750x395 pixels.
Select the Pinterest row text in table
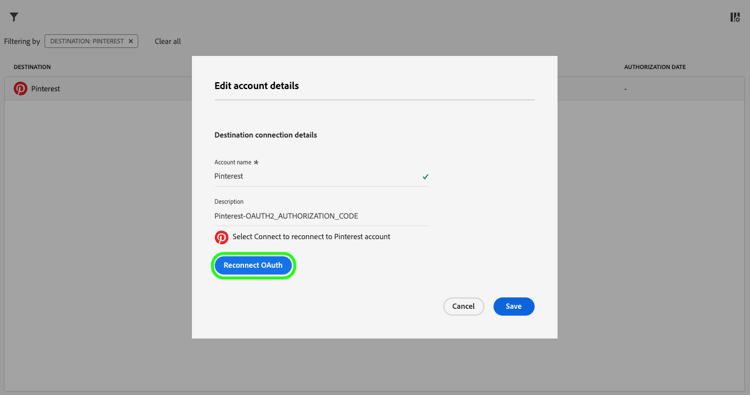(45, 89)
